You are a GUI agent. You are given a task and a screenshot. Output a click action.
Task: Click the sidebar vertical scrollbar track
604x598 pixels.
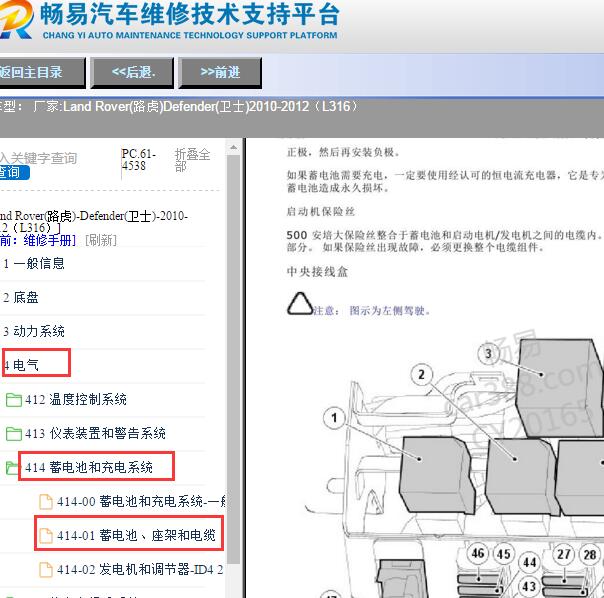pyautogui.click(x=233, y=358)
